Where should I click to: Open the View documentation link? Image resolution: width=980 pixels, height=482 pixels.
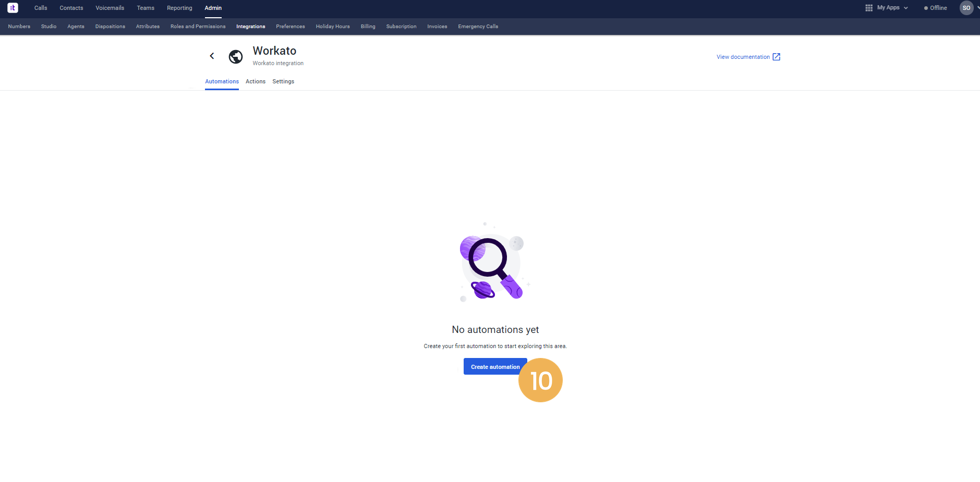[743, 57]
